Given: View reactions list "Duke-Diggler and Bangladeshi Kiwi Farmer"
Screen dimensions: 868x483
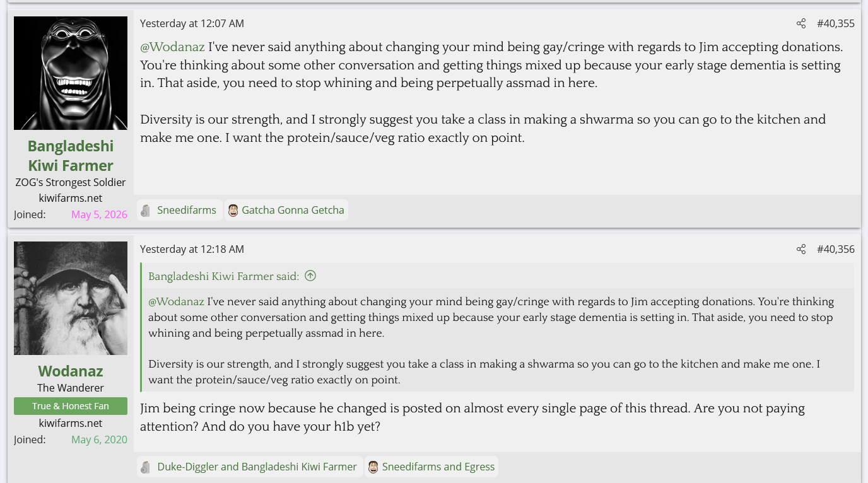Looking at the screenshot, I should [x=257, y=467].
